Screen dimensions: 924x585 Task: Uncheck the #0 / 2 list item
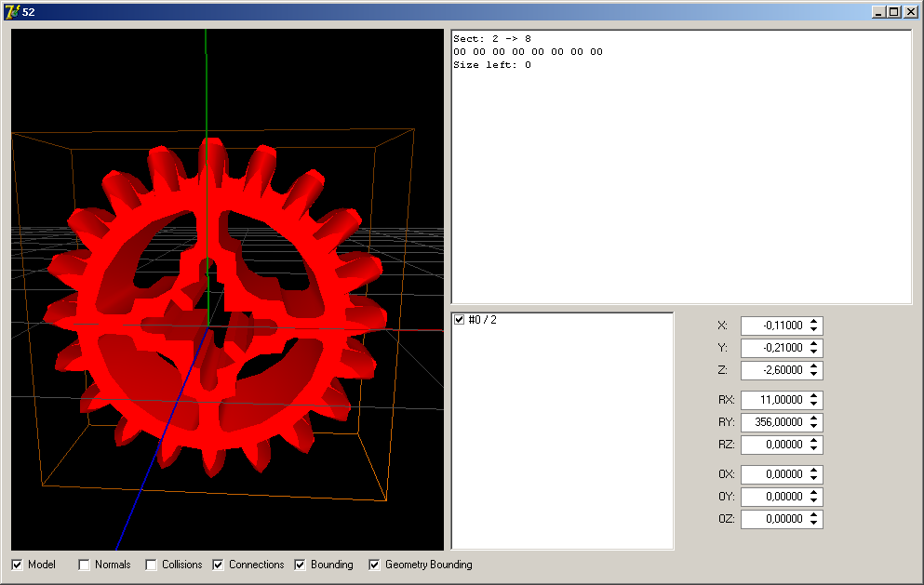[459, 320]
